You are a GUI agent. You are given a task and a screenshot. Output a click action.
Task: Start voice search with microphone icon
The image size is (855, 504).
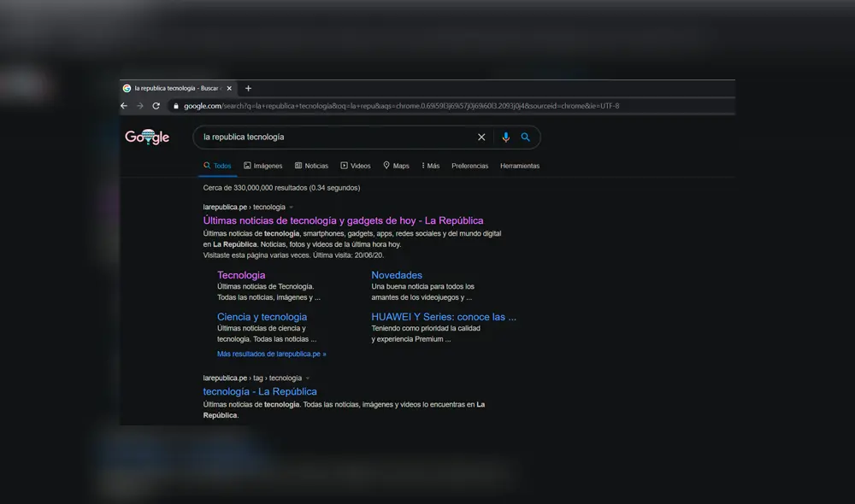tap(505, 137)
